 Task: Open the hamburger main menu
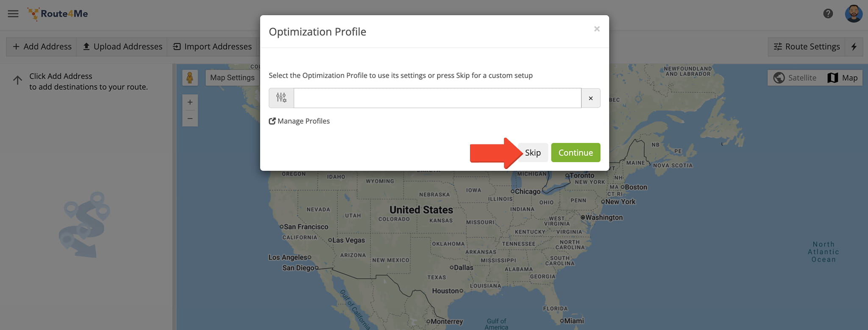click(13, 14)
